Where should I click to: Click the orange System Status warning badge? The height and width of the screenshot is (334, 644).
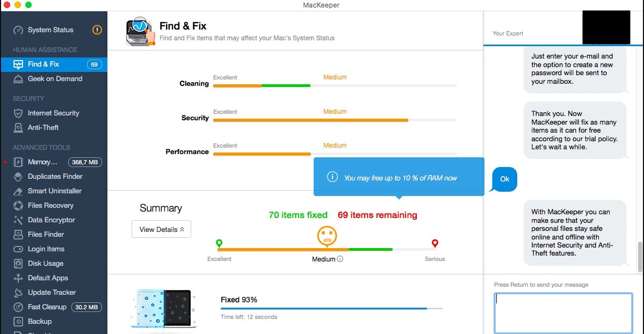[x=97, y=30]
